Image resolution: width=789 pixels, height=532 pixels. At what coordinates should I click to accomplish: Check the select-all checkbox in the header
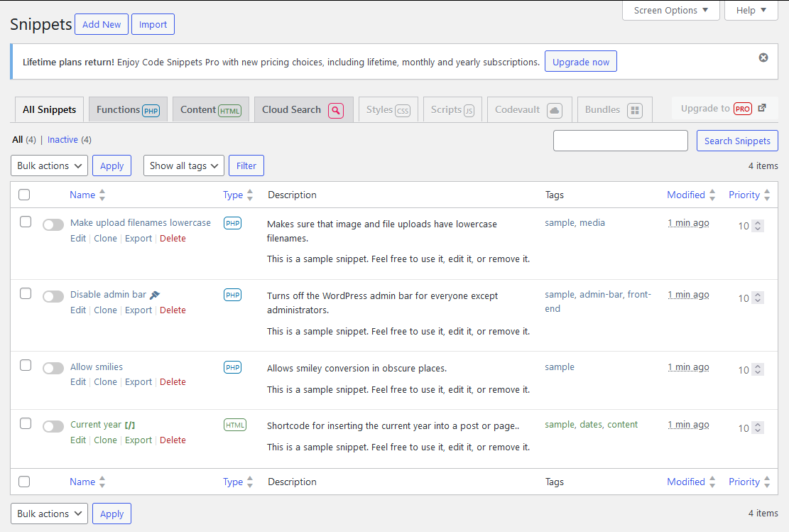(24, 195)
